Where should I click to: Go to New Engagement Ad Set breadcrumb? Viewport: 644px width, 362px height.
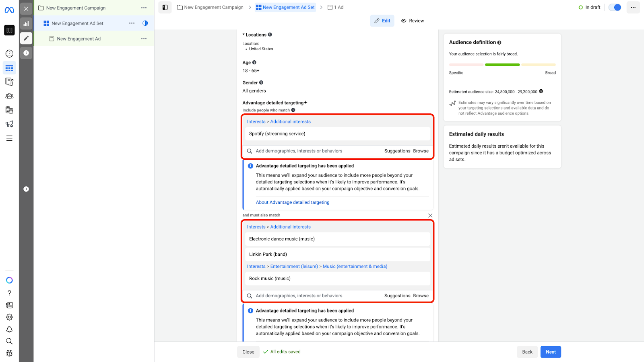285,7
